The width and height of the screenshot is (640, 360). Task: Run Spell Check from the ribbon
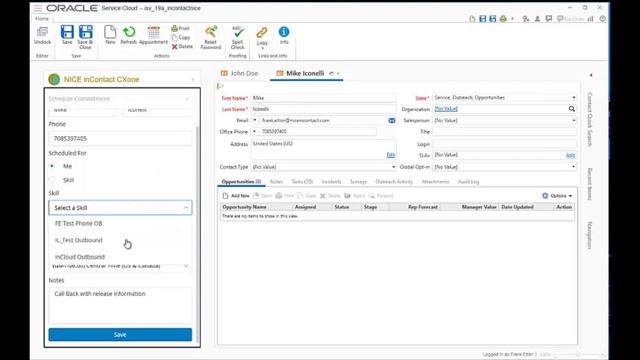point(238,37)
